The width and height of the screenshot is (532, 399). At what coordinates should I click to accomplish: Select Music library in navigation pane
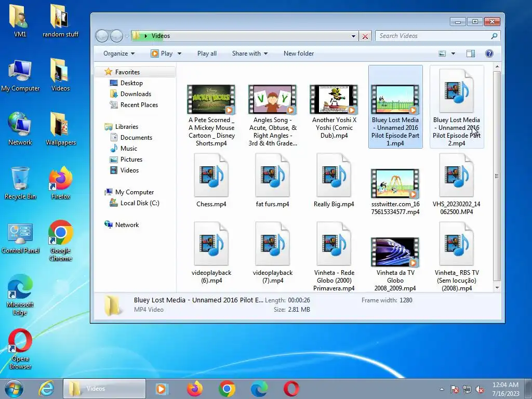point(129,148)
